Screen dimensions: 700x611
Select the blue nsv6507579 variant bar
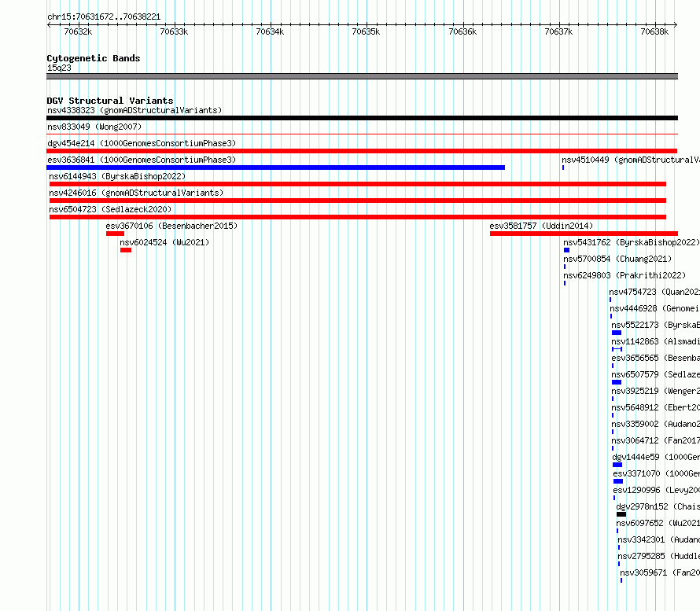pyautogui.click(x=617, y=382)
